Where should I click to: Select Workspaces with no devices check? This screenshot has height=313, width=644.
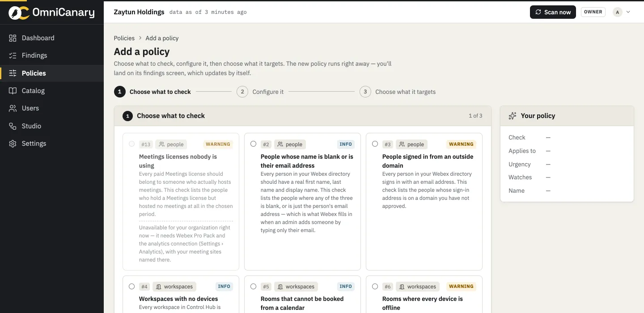(x=131, y=286)
